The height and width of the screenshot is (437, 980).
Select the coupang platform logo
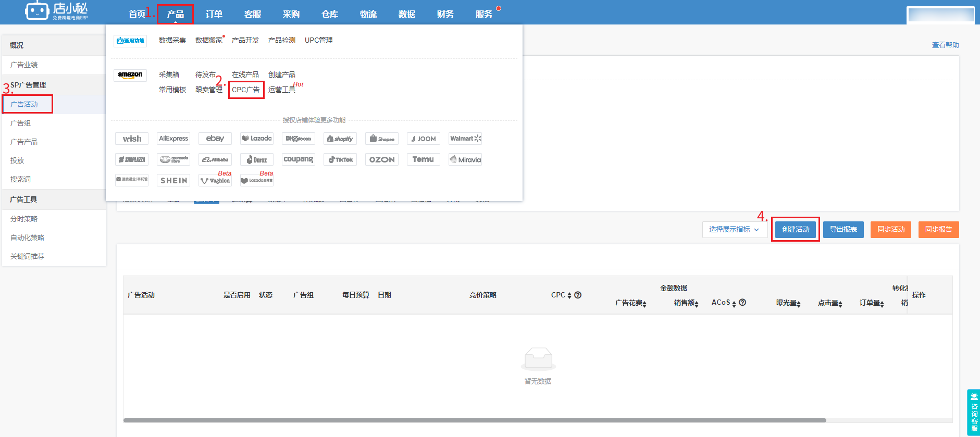[x=299, y=159]
